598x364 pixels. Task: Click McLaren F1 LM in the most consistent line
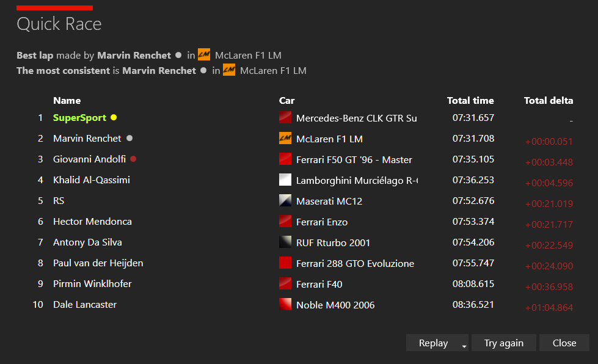[273, 70]
